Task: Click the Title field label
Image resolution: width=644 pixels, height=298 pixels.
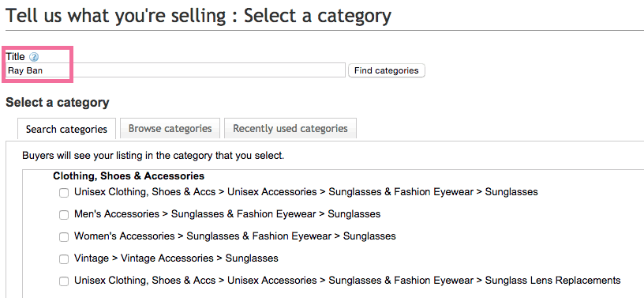Action: tap(15, 57)
